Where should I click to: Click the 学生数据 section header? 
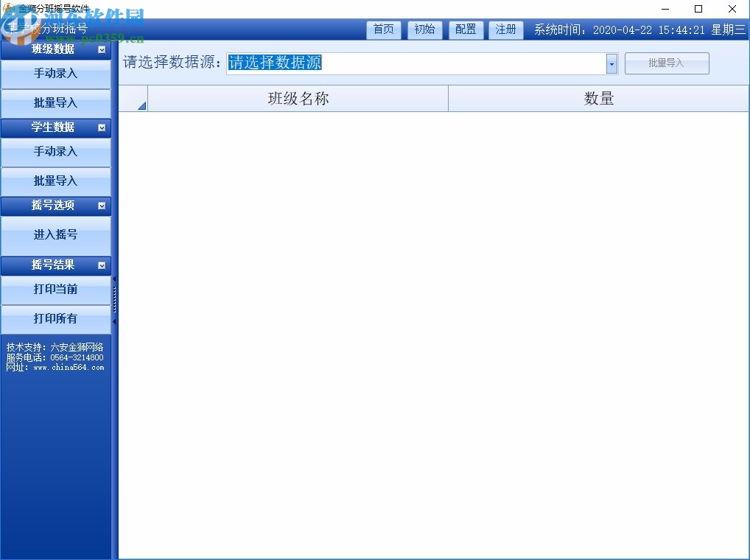coord(55,127)
